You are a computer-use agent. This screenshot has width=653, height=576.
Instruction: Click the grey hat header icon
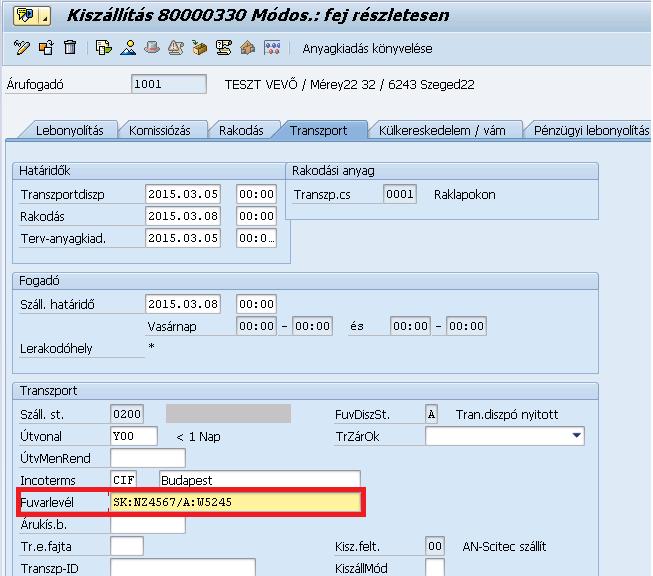[152, 48]
